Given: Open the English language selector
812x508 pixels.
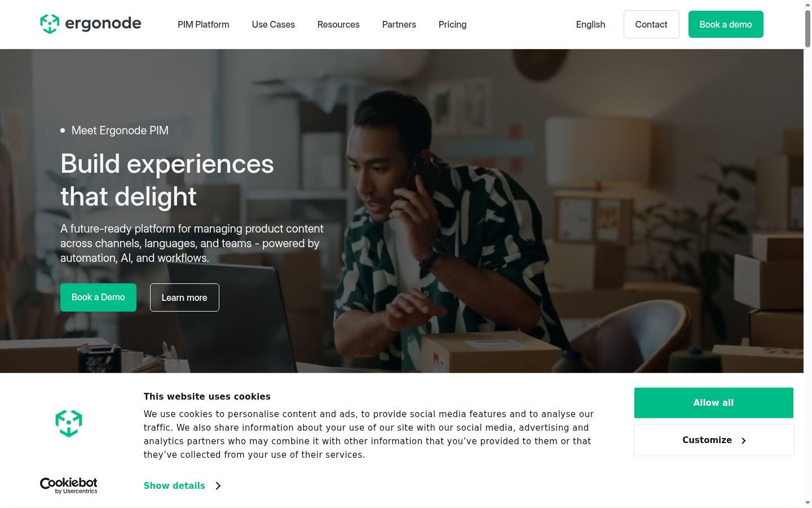Looking at the screenshot, I should [x=590, y=24].
